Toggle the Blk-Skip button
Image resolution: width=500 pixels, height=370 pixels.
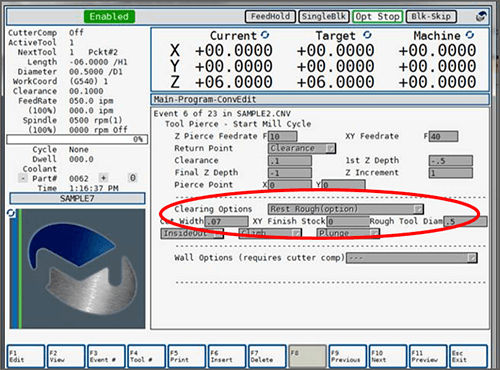pyautogui.click(x=431, y=16)
